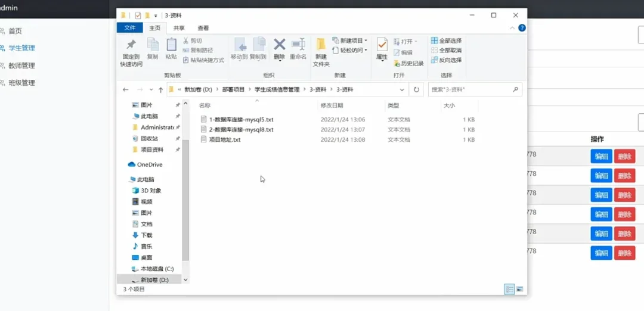Click the Paste ribbon icon
Screen dimensions: 644x311
point(171,49)
